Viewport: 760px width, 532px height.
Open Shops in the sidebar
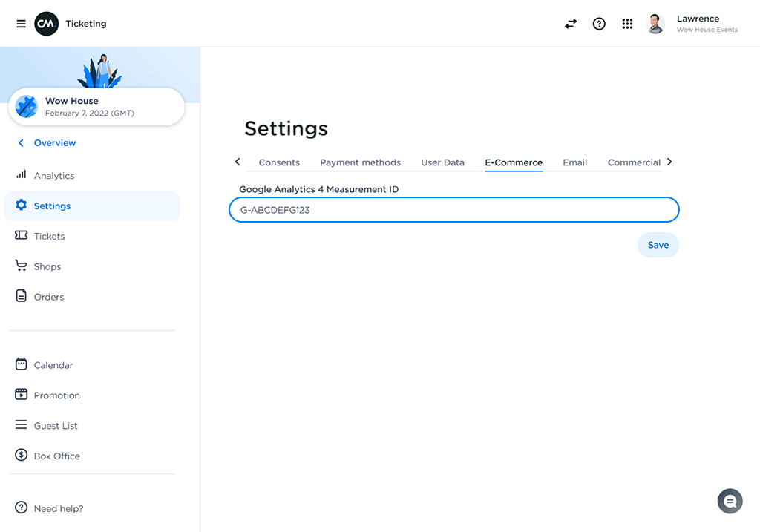click(47, 266)
